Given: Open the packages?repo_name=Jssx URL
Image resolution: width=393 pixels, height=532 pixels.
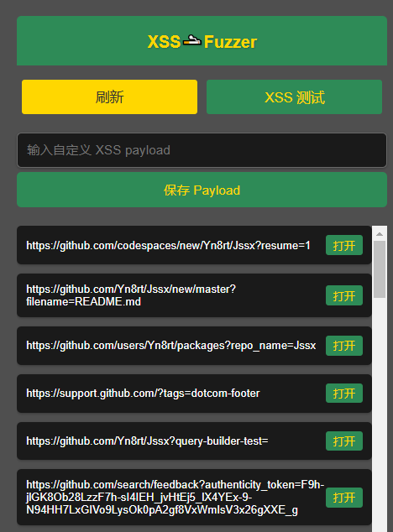Looking at the screenshot, I should pyautogui.click(x=344, y=346).
